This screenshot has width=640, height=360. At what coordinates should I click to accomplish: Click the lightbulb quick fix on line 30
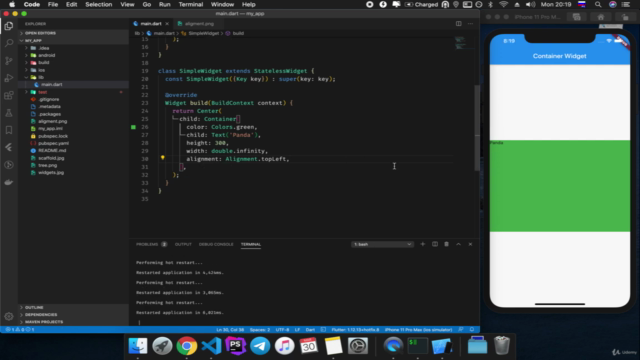[x=162, y=158]
